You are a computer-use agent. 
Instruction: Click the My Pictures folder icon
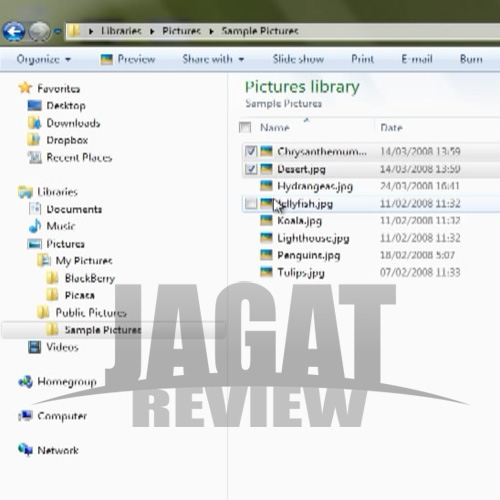point(44,260)
